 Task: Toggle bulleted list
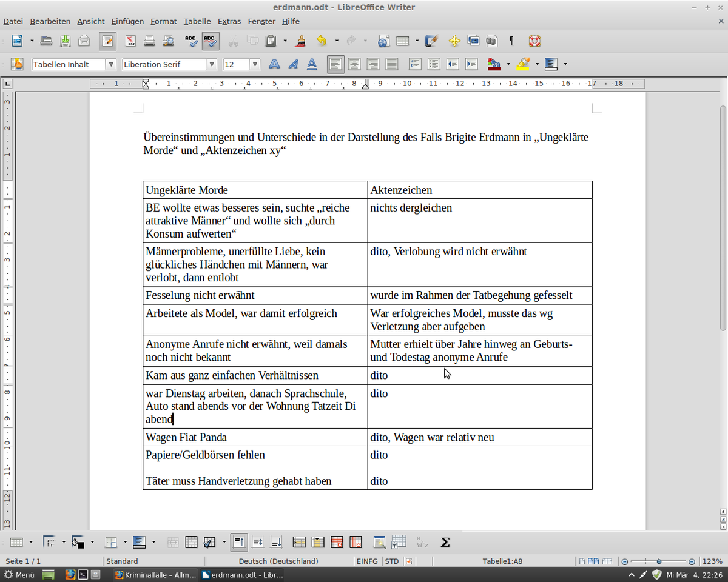tap(434, 64)
